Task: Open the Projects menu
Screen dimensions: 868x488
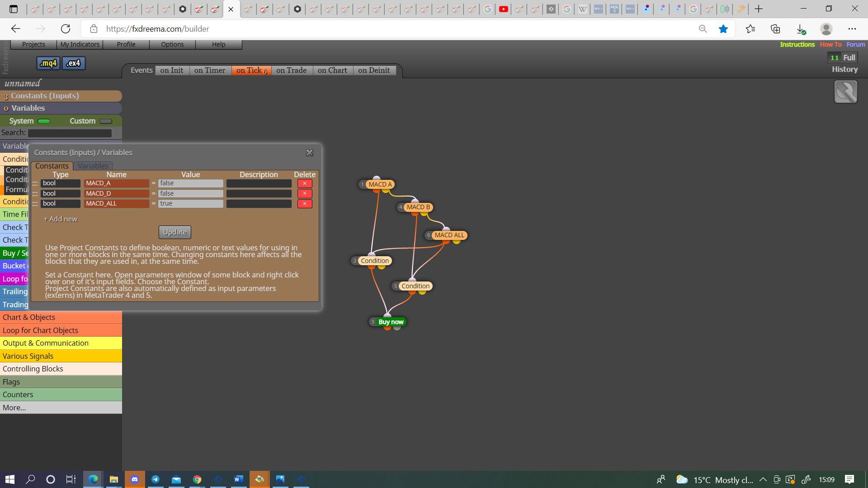Action: 33,44
